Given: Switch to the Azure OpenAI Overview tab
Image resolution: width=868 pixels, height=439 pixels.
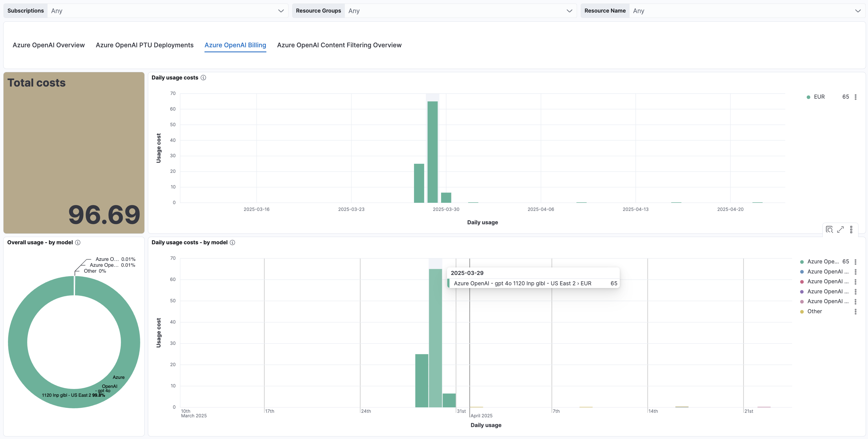Looking at the screenshot, I should [49, 45].
